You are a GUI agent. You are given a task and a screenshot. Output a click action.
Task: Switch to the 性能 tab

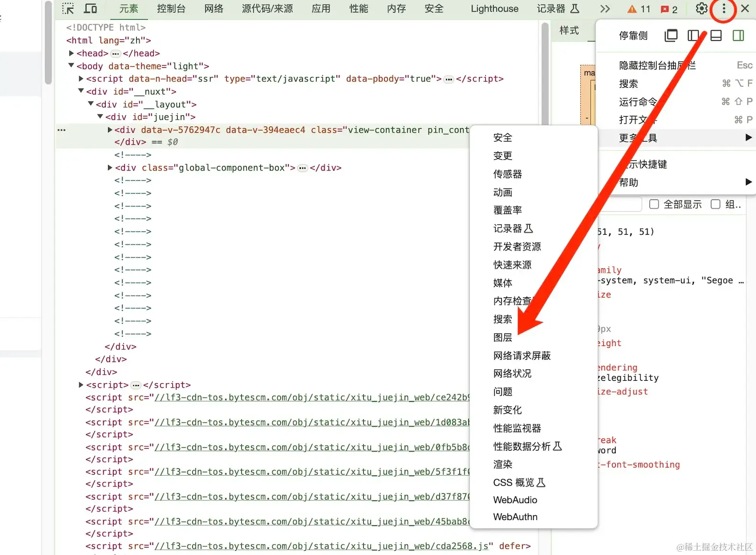click(x=359, y=9)
